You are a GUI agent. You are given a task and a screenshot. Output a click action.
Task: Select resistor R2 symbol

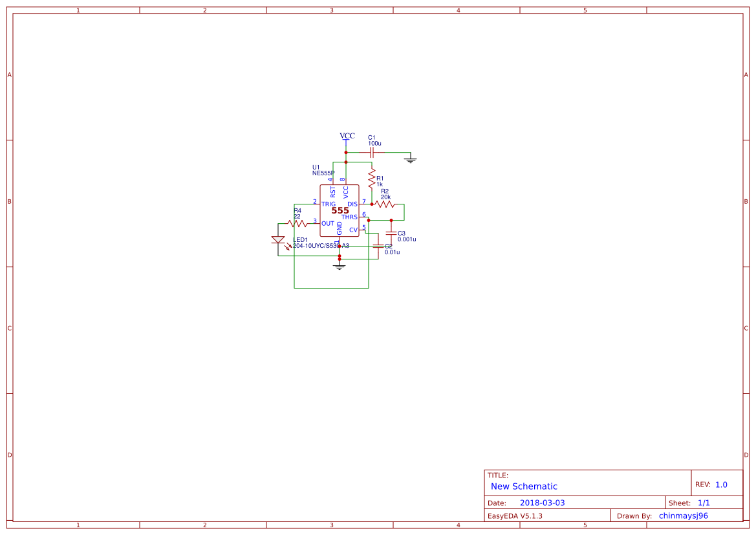[x=383, y=203]
